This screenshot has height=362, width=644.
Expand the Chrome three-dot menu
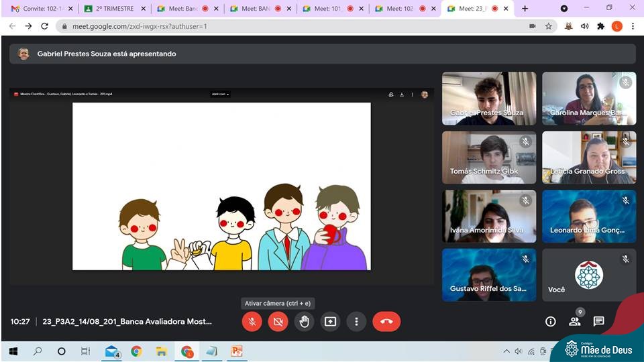click(x=633, y=26)
